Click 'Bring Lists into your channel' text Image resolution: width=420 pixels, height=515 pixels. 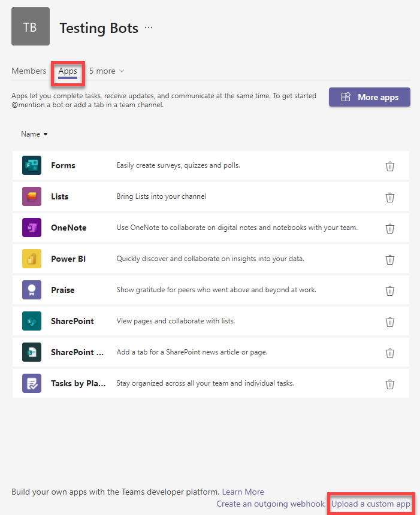point(161,196)
